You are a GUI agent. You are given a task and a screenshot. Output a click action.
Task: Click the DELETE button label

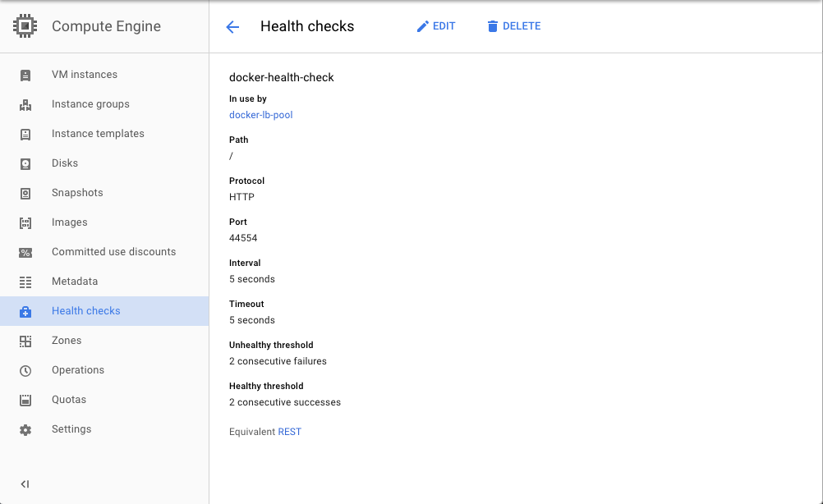click(x=522, y=26)
